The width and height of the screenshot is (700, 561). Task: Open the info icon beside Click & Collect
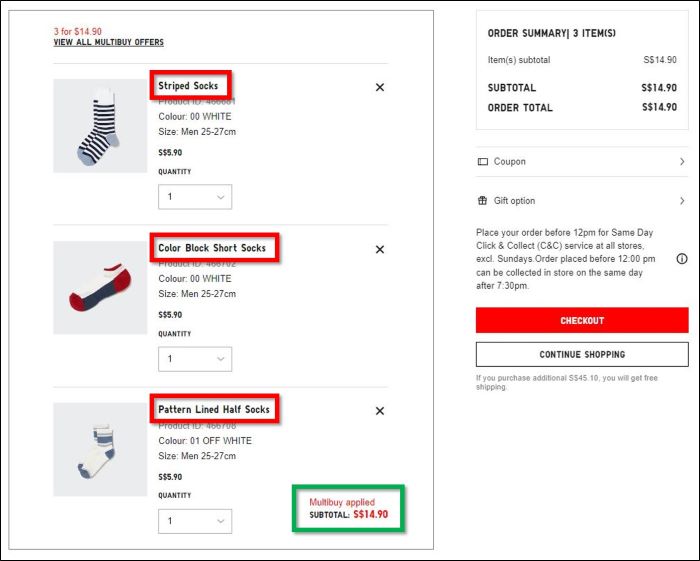click(681, 258)
